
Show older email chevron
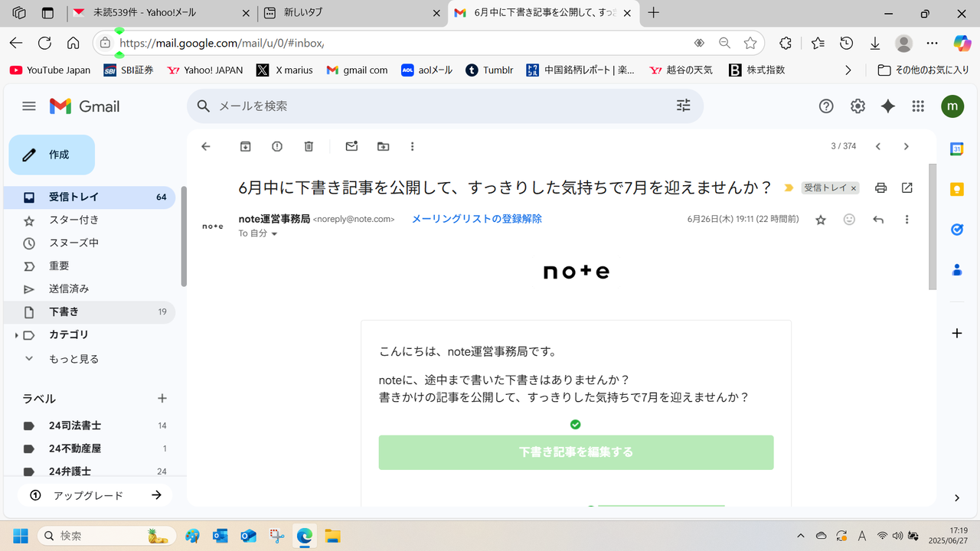[x=906, y=146]
